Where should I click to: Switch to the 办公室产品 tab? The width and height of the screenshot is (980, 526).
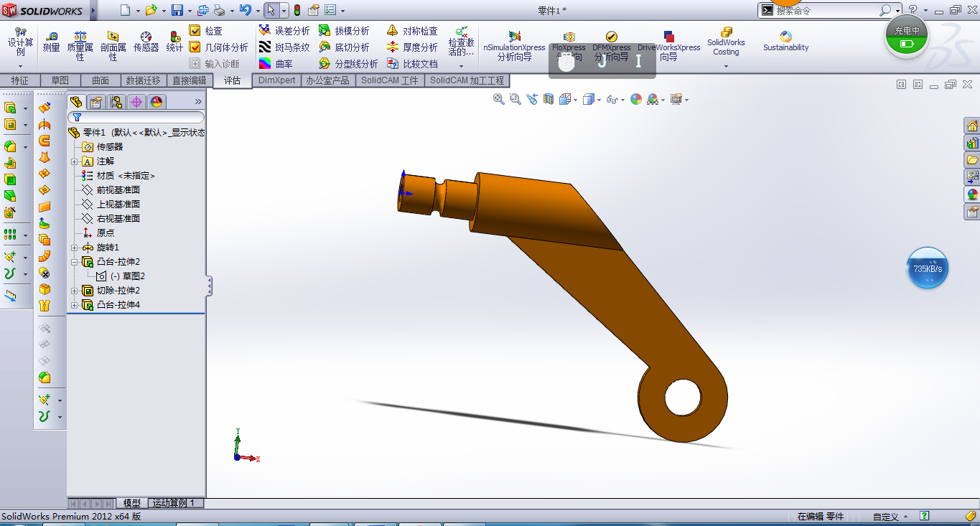click(x=327, y=80)
